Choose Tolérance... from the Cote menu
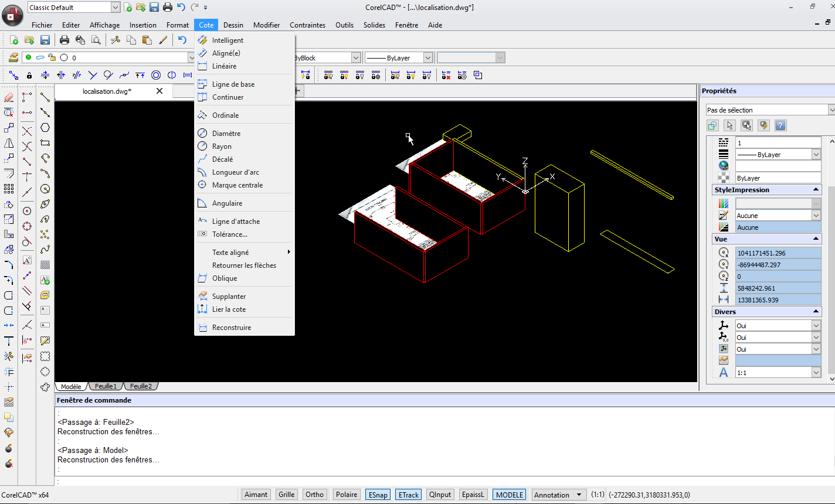This screenshot has height=504, width=835. 229,234
